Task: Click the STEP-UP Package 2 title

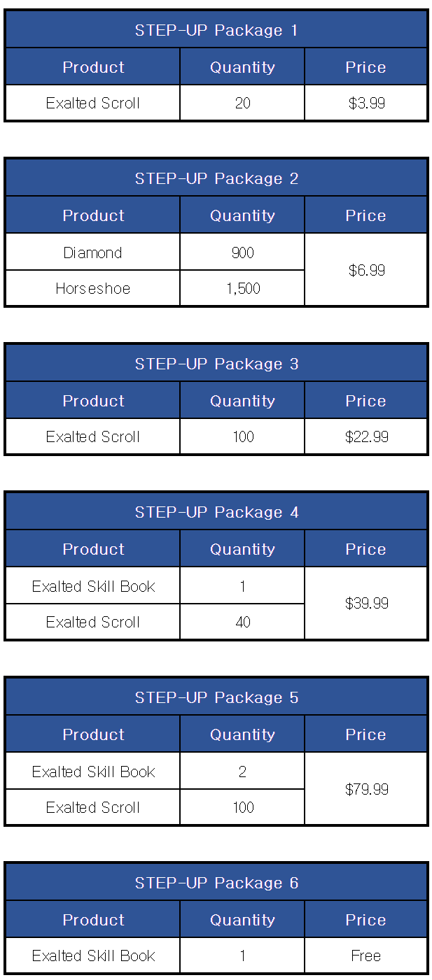Action: [216, 178]
